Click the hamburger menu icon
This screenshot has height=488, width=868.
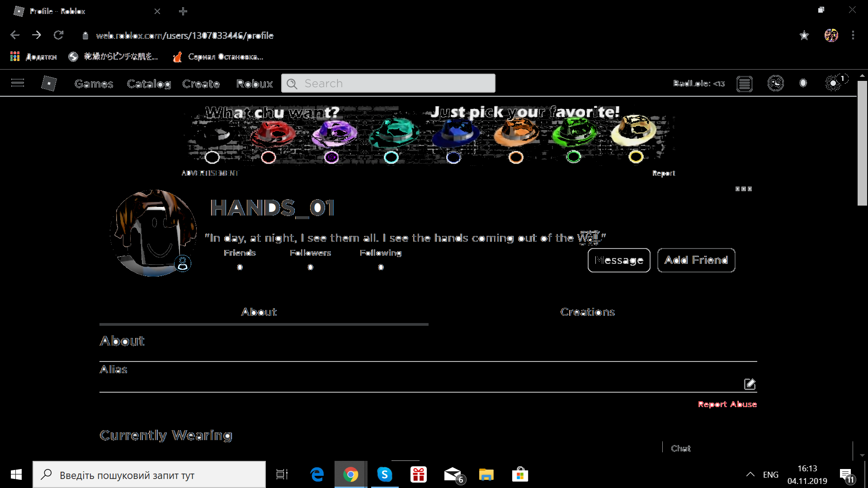tap(17, 83)
